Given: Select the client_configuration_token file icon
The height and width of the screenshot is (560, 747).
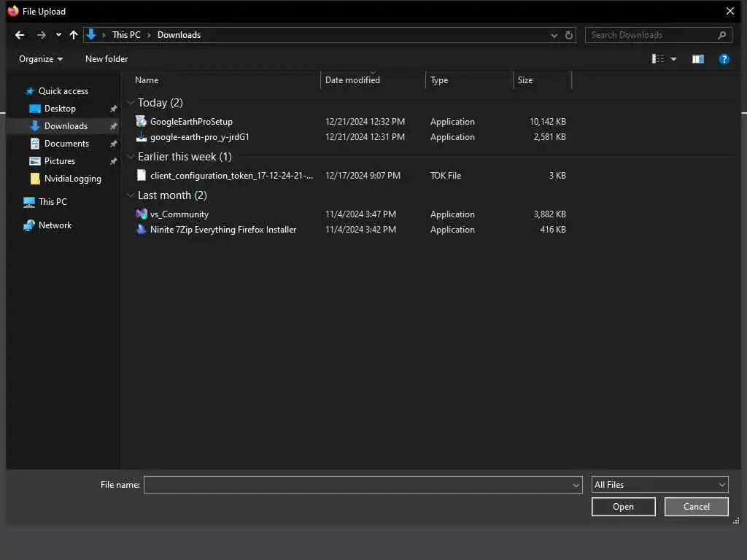Looking at the screenshot, I should (x=141, y=175).
